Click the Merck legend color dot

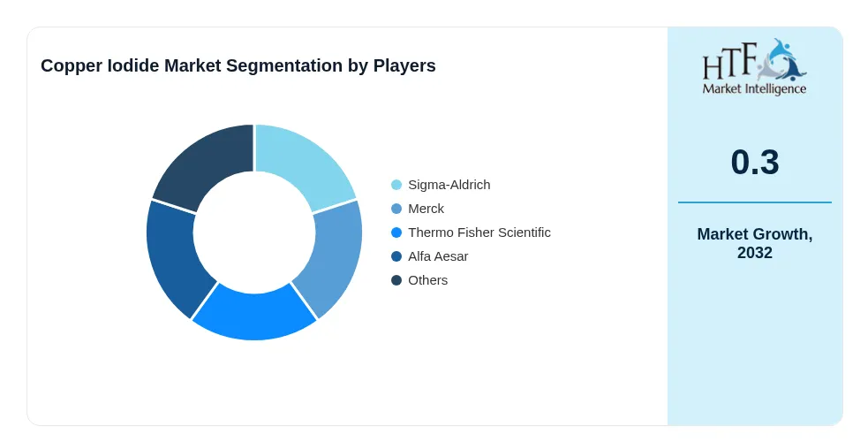396,209
